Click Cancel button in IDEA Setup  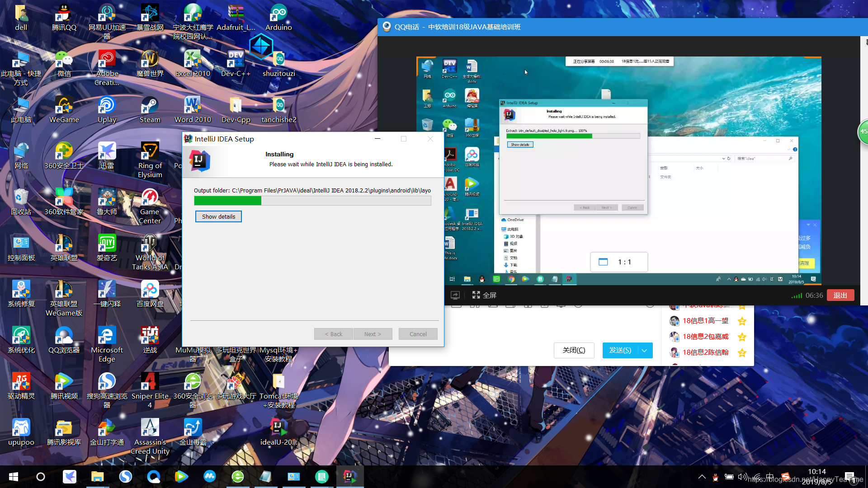(x=418, y=333)
